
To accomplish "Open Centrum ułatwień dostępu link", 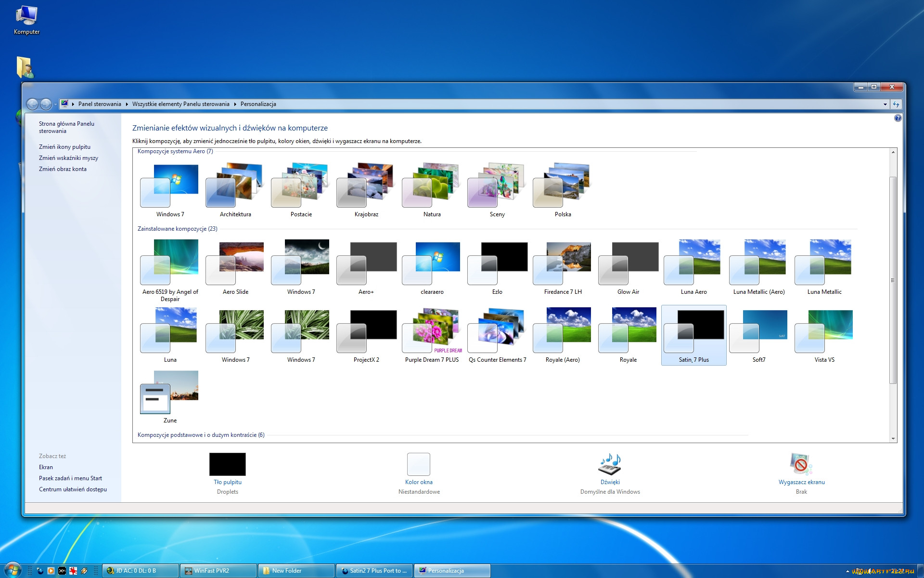I will coord(73,489).
